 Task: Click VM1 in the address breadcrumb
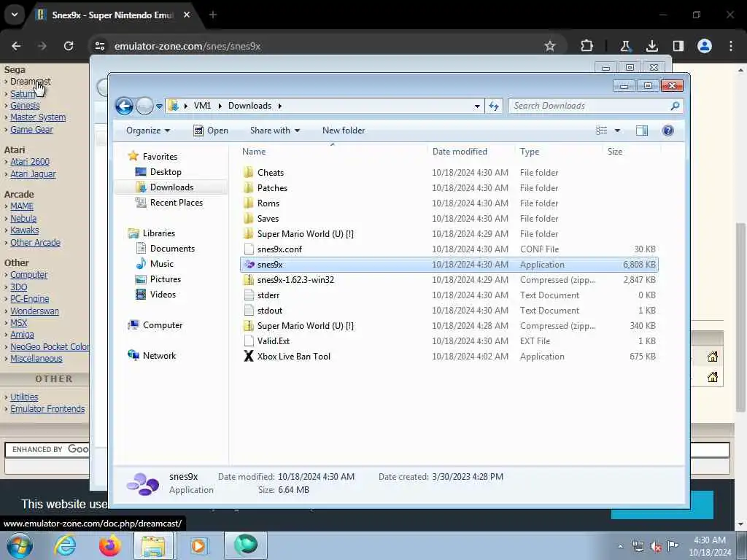pos(202,106)
